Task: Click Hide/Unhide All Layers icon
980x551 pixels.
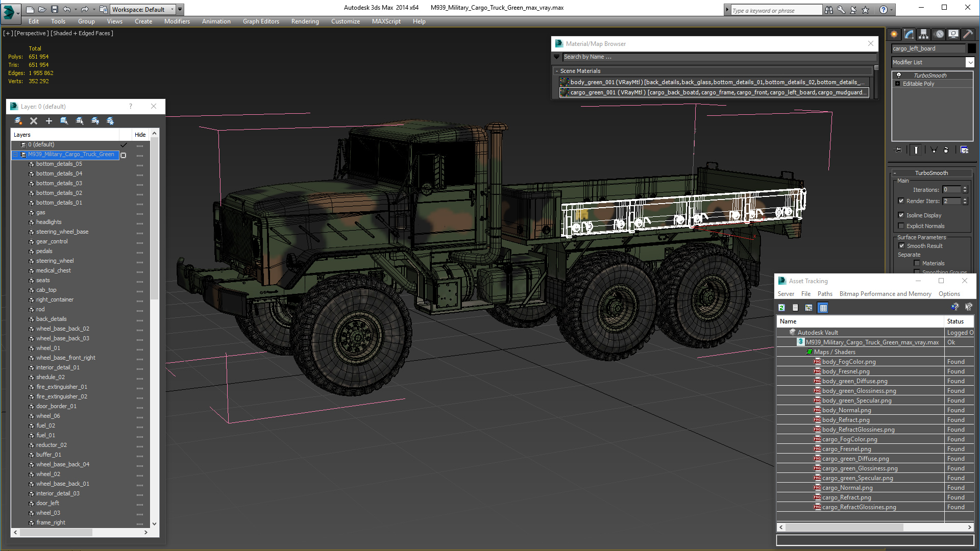Action: pyautogui.click(x=95, y=121)
